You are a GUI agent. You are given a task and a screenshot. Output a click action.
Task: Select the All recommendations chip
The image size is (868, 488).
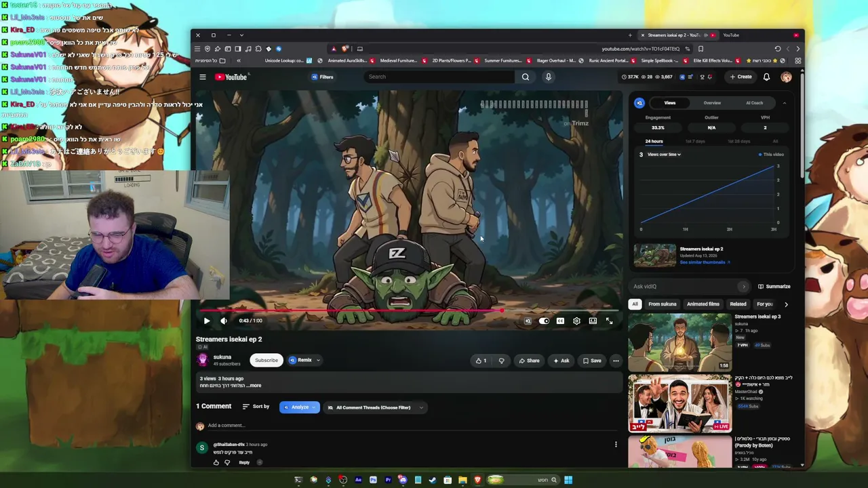tap(635, 304)
